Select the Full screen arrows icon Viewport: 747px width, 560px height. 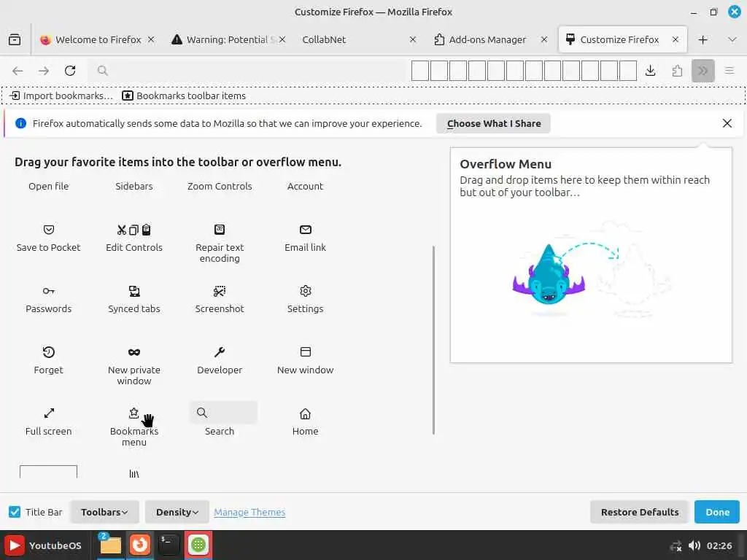tap(49, 413)
